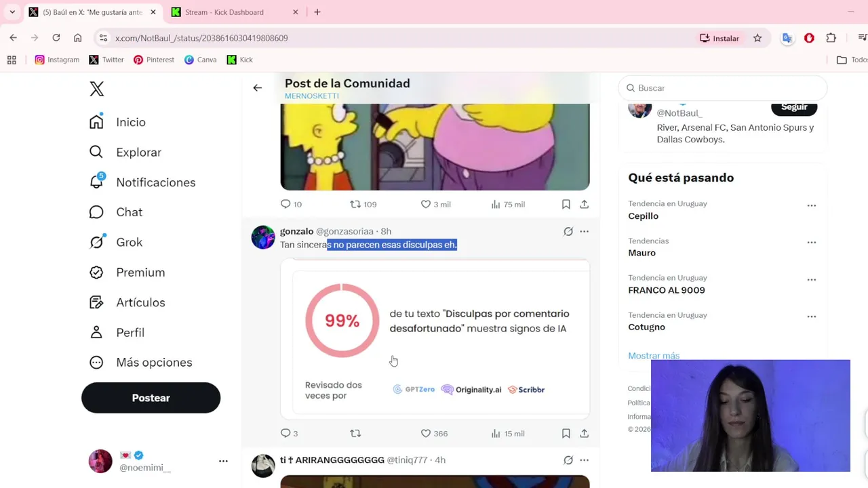Click Instalar app button in address bar
The width and height of the screenshot is (868, 488).
719,38
